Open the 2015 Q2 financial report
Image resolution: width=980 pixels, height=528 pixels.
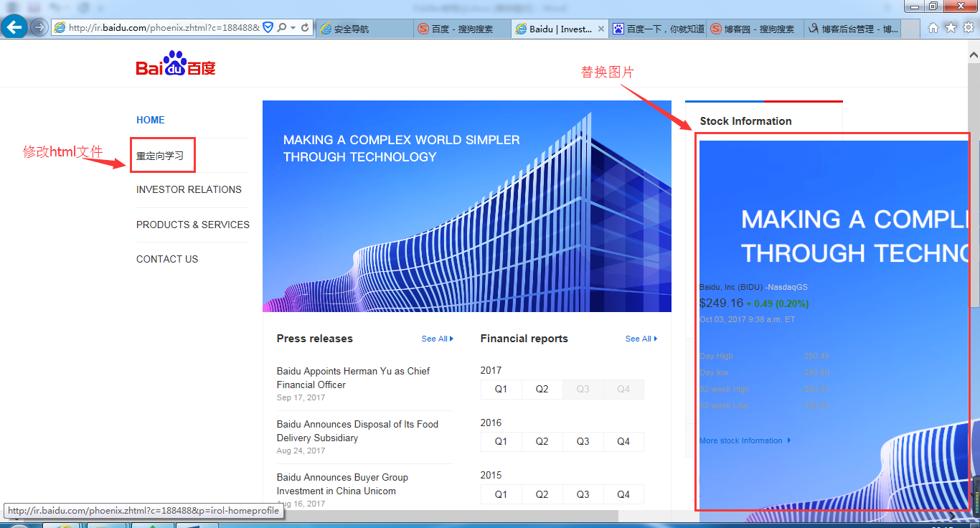click(542, 494)
